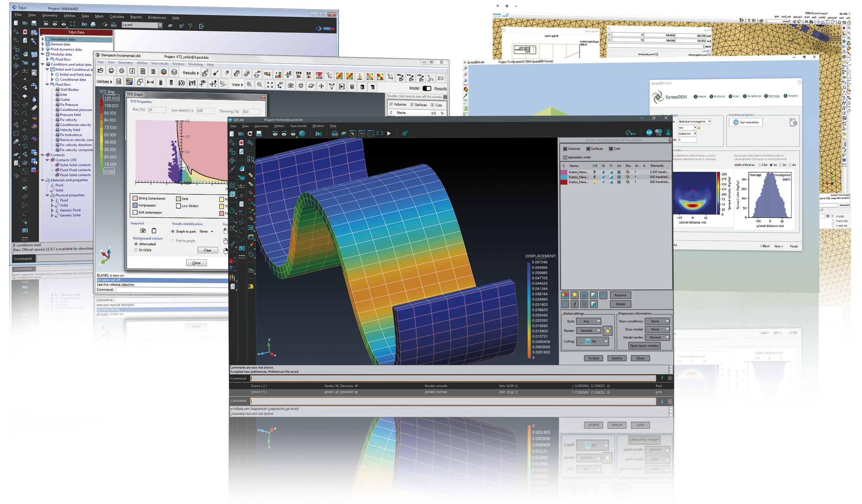Uncheck the Surfaces checkbox in GiD panel

point(588,149)
